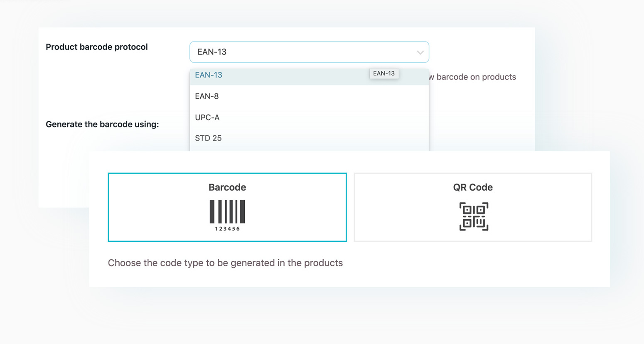Select the Barcode code type option
Image resolution: width=644 pixels, height=344 pixels.
tap(227, 207)
